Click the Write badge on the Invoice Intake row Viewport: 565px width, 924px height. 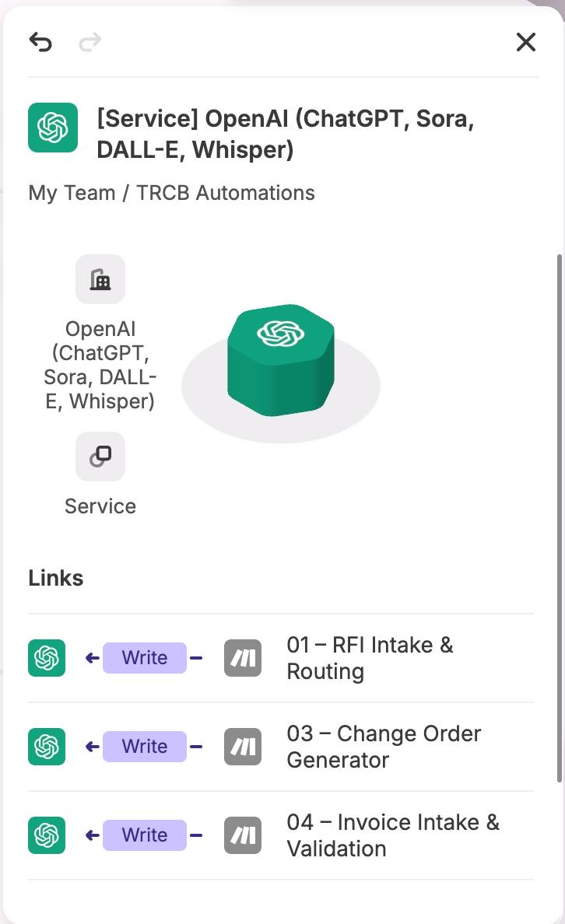click(x=145, y=835)
